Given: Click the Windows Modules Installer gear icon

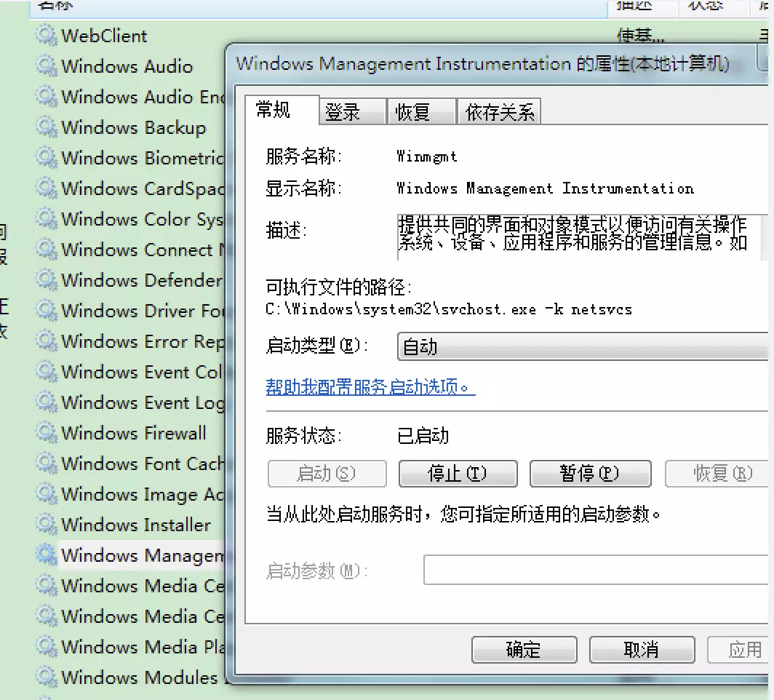Looking at the screenshot, I should [47, 677].
